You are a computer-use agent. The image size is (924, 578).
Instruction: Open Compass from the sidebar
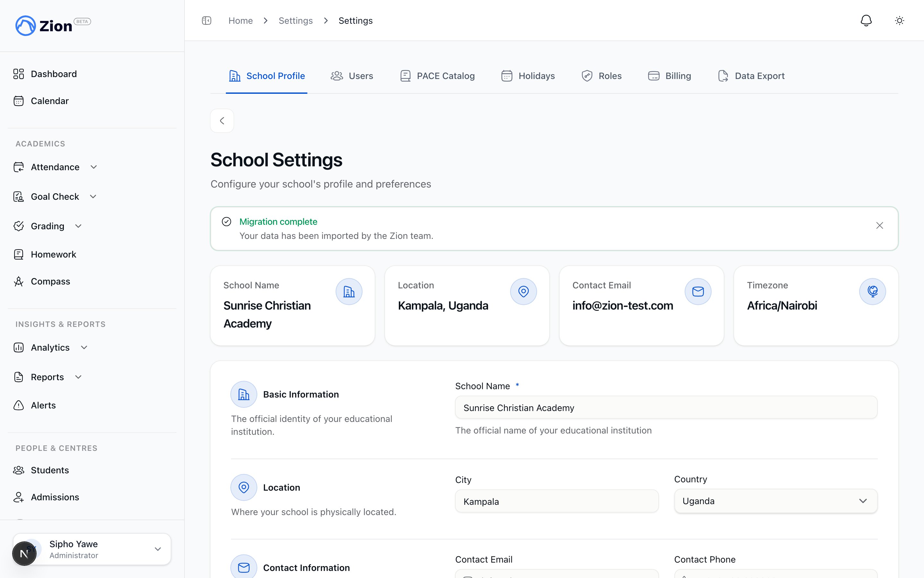pos(42,281)
